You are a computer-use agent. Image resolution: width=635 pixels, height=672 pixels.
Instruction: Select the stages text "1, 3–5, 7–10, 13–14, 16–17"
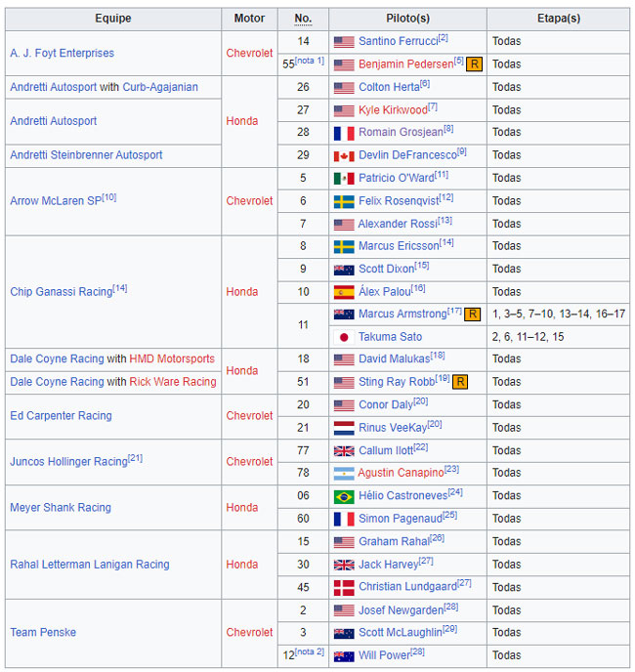tap(559, 315)
